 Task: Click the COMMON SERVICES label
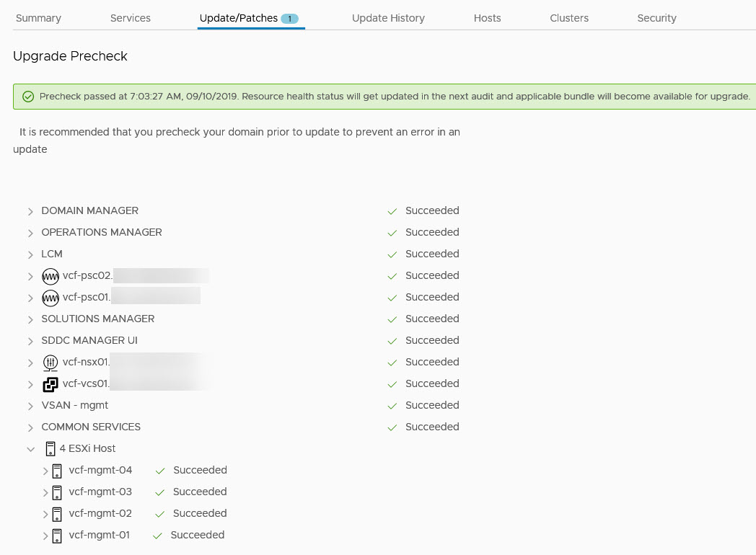(91, 427)
